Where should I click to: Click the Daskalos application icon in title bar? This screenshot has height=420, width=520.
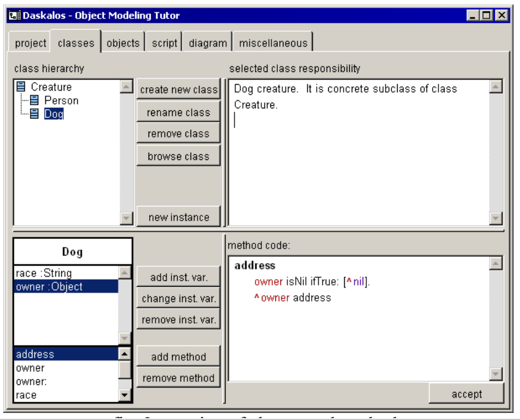point(14,15)
